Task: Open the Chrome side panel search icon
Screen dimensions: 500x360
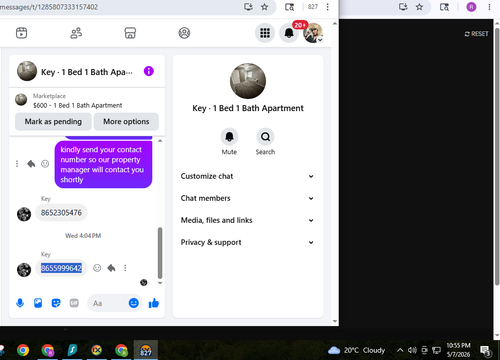Action: (289, 7)
